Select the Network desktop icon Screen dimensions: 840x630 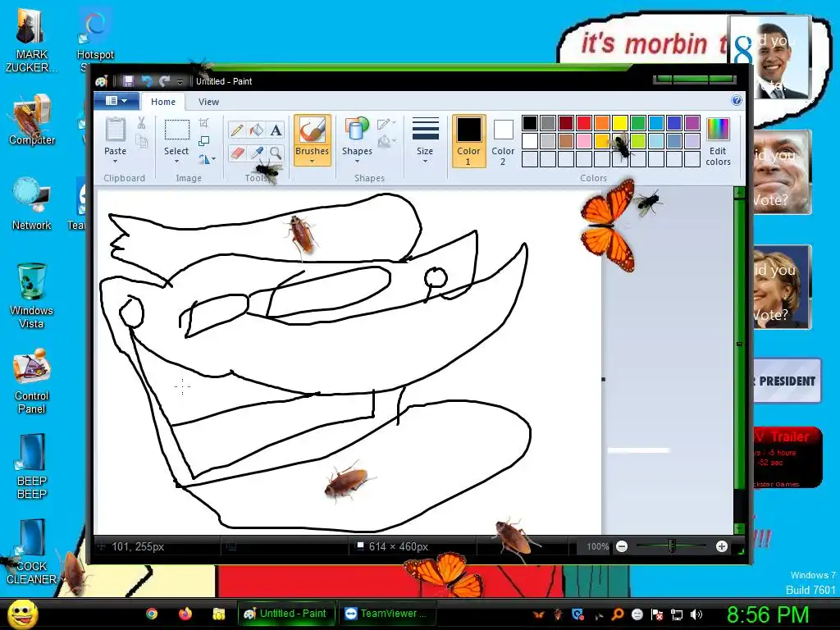pyautogui.click(x=32, y=204)
